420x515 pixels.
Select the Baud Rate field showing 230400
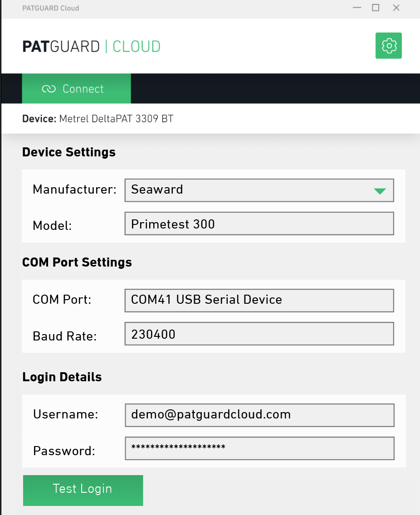259,334
